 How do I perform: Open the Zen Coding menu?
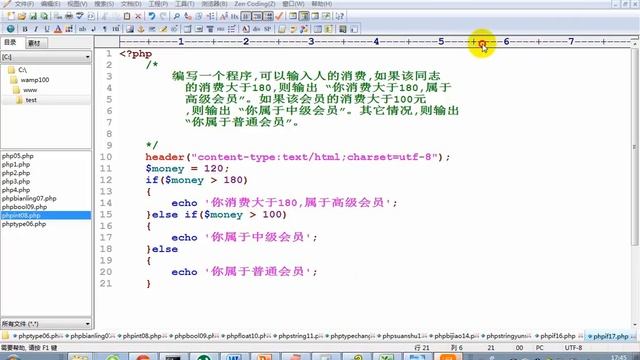pos(255,4)
